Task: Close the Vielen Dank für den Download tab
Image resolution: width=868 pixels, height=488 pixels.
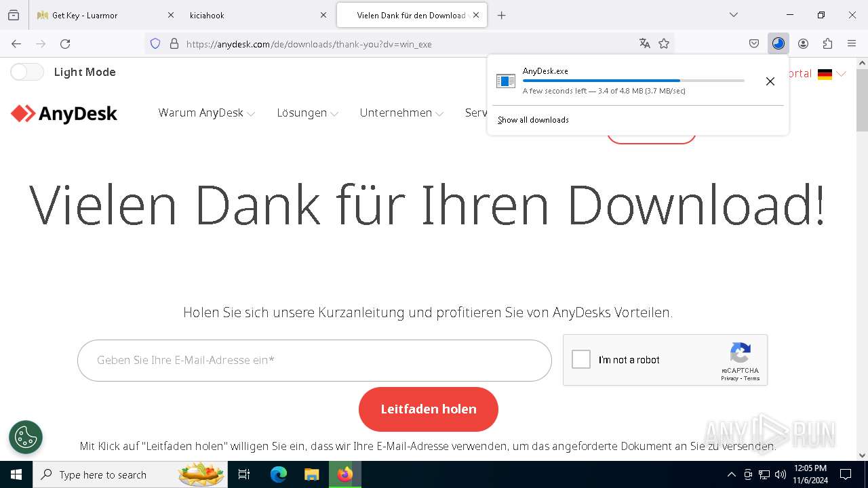Action: coord(476,15)
